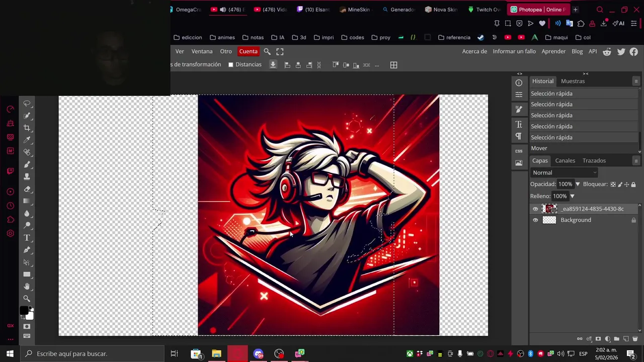Open the Aprender link

tap(553, 51)
